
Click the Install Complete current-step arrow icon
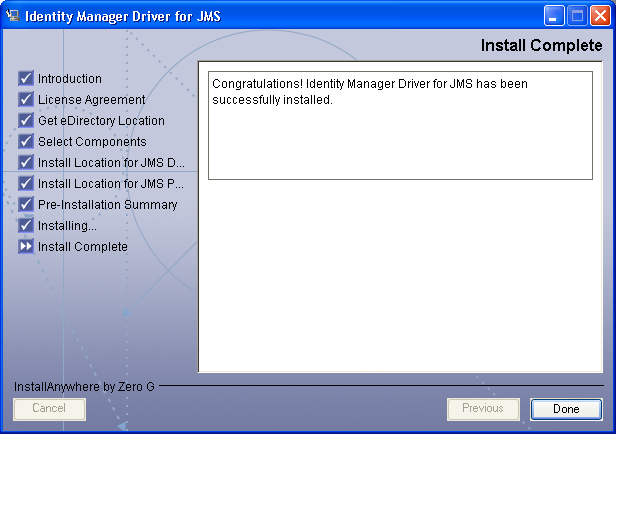click(x=26, y=246)
